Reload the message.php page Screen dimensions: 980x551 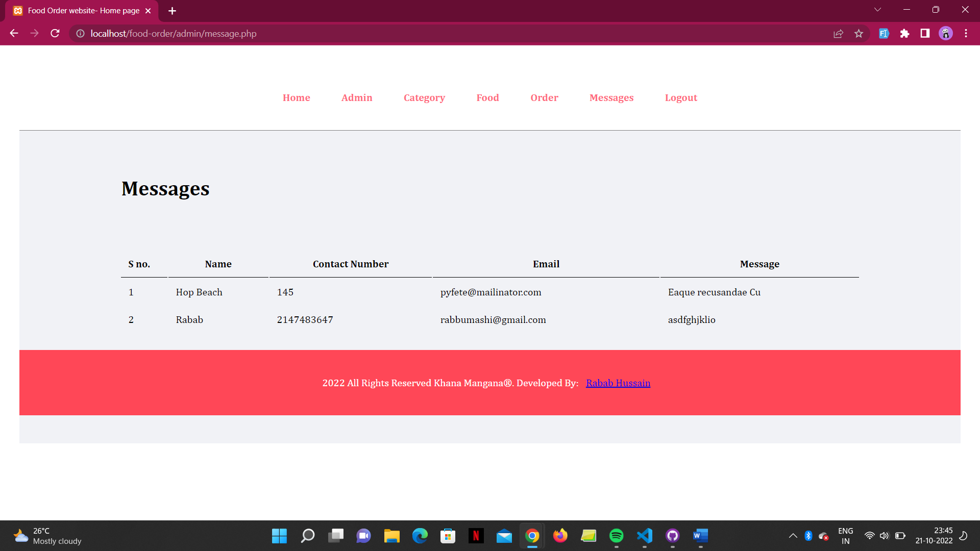click(x=55, y=33)
